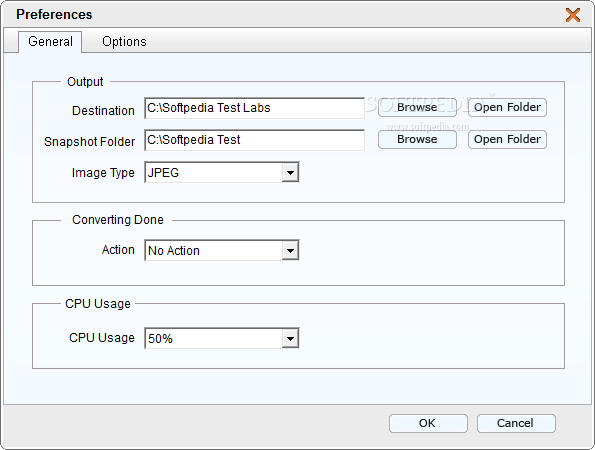Click the Preferences title text
595x450 pixels.
tap(54, 14)
